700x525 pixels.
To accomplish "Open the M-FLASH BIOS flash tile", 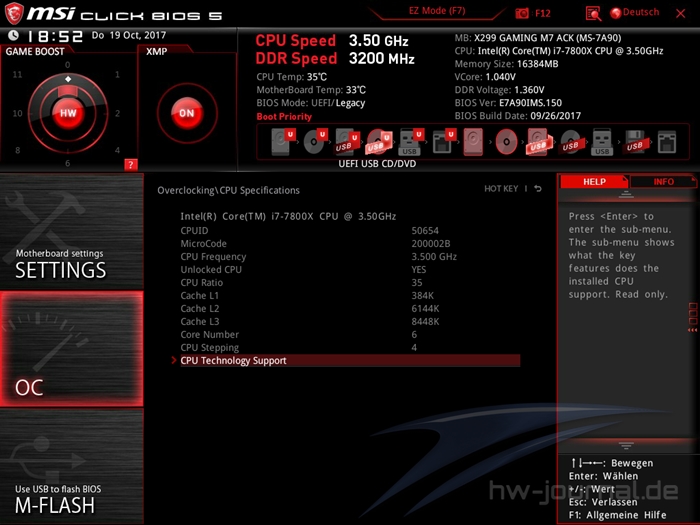I will 71,467.
